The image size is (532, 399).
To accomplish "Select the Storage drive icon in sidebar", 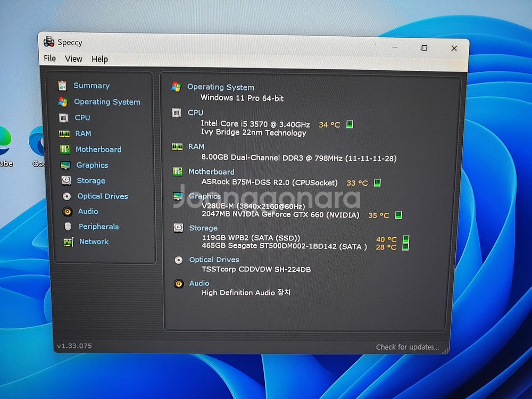I will [66, 181].
